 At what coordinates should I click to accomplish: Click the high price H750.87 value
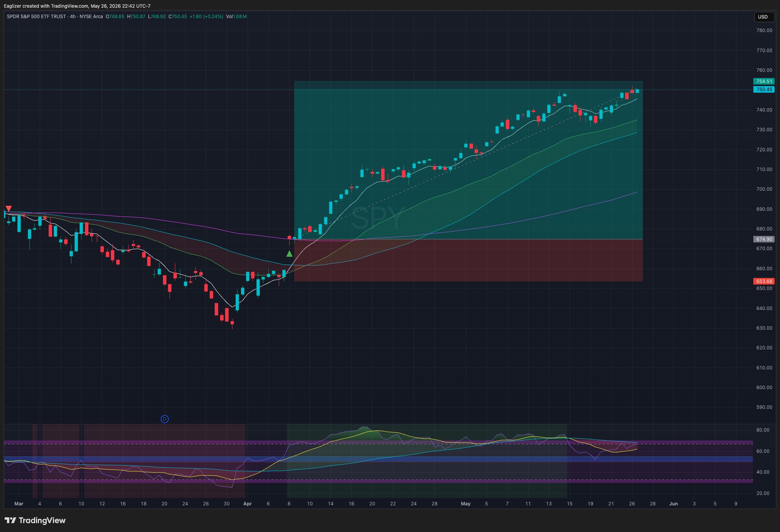pos(136,17)
